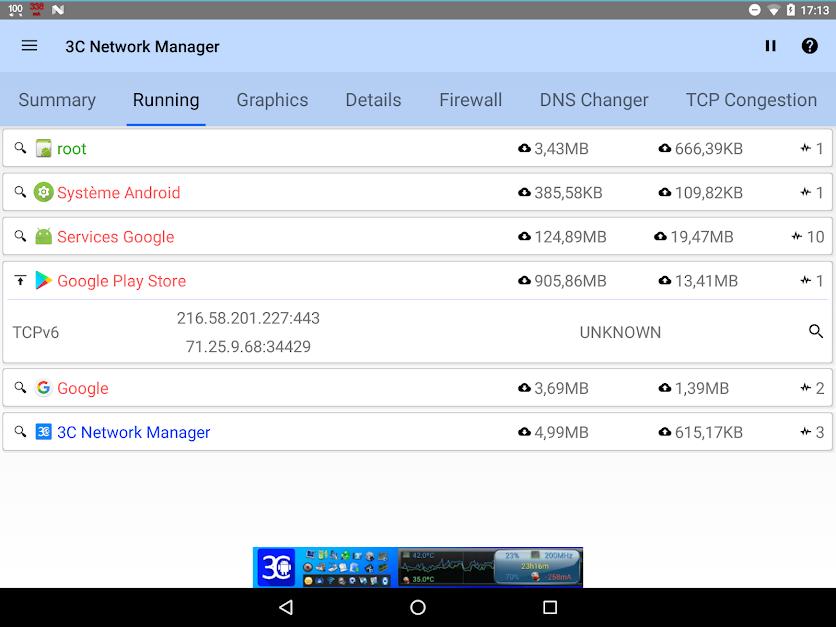The width and height of the screenshot is (836, 627).
Task: Expand the root row magnifier
Action: [x=20, y=148]
